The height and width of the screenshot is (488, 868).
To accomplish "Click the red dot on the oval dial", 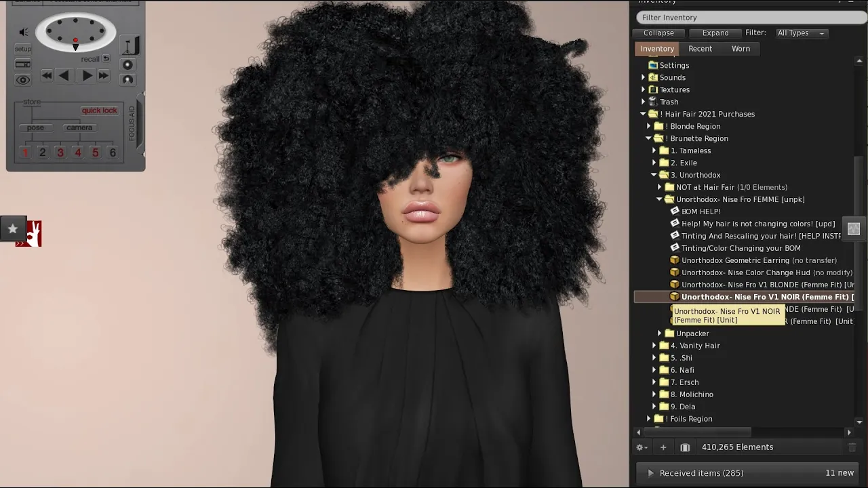I will 75,41.
